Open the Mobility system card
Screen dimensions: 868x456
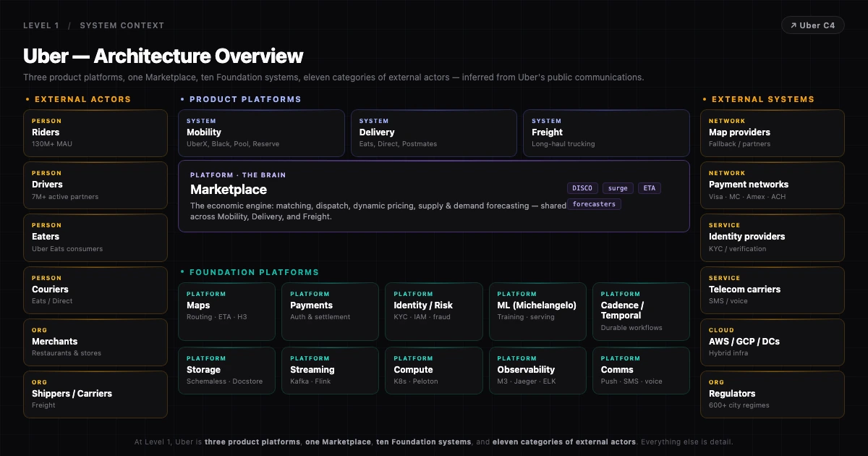(261, 133)
